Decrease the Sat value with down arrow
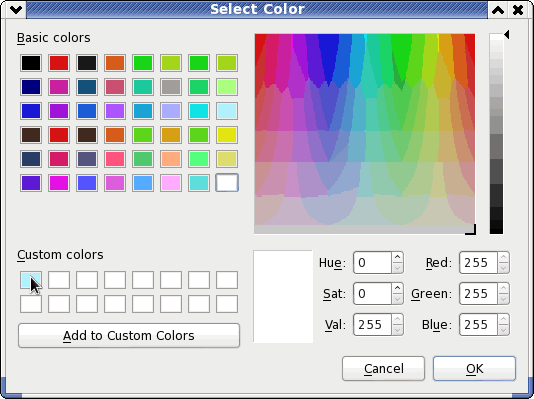 [397, 299]
